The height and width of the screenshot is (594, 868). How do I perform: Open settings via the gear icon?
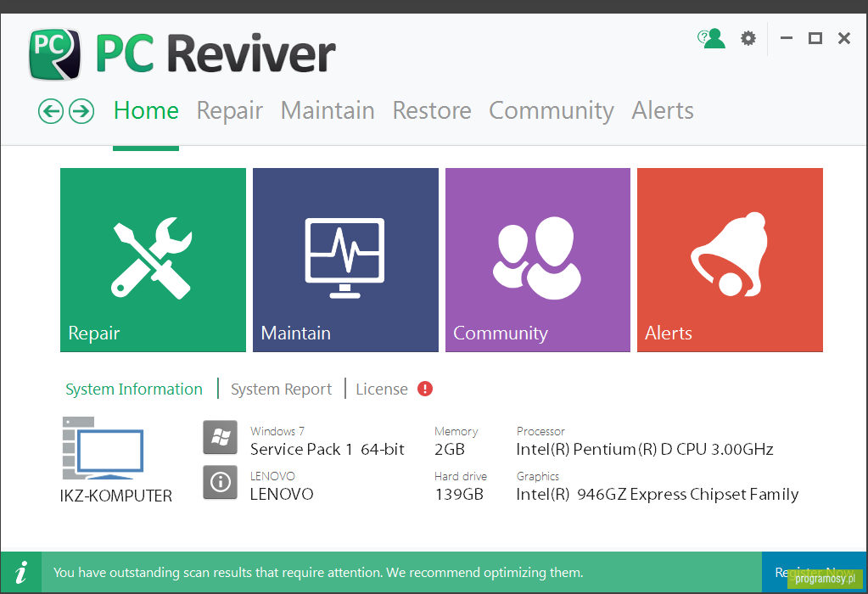point(748,38)
